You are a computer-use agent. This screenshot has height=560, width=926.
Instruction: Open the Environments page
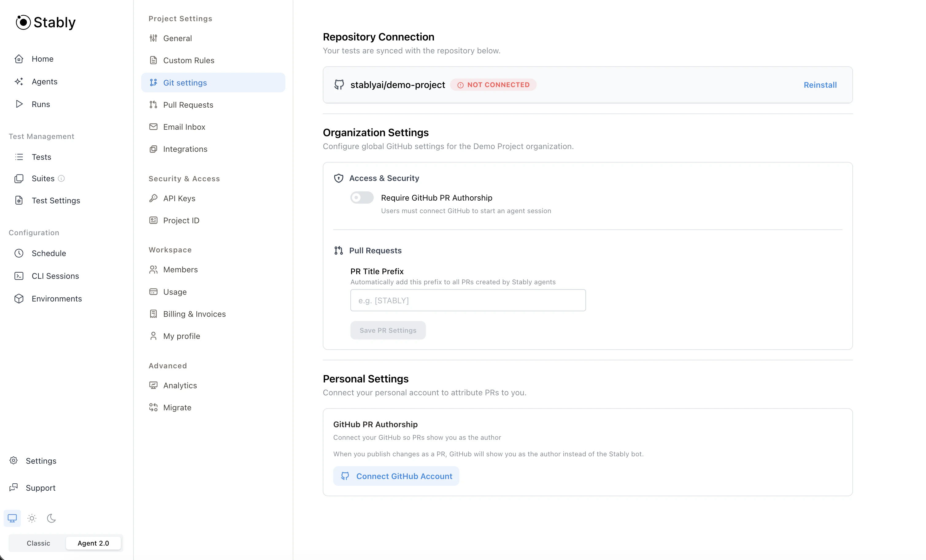[57, 299]
